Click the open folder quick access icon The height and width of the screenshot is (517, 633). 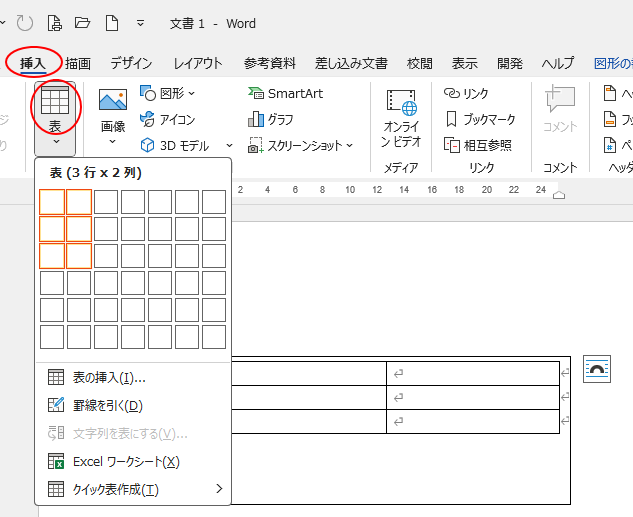(x=82, y=23)
